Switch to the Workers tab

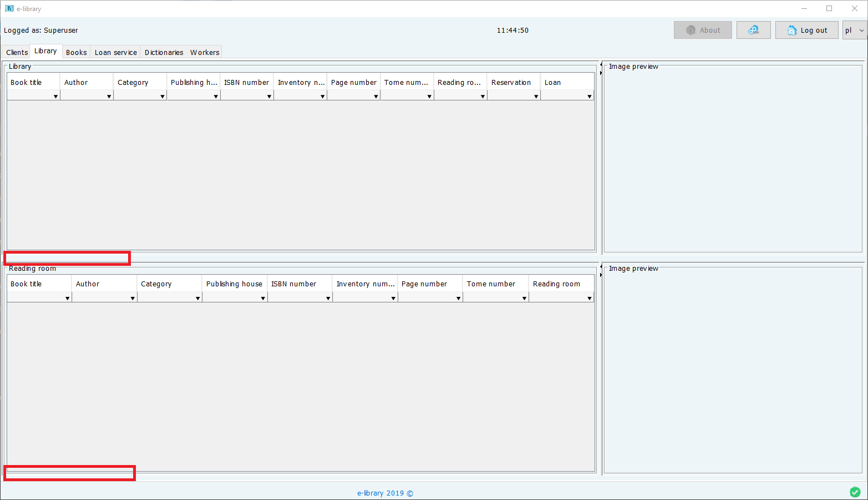click(204, 52)
